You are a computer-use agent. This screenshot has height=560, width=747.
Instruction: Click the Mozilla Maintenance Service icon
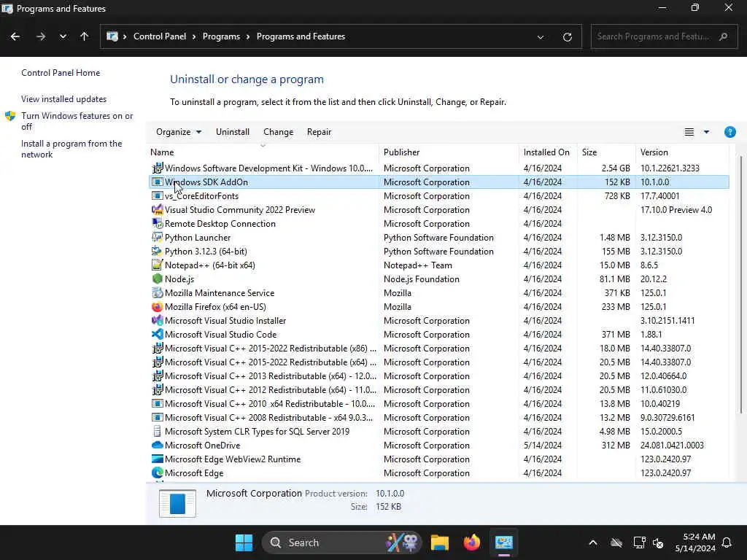tap(158, 292)
